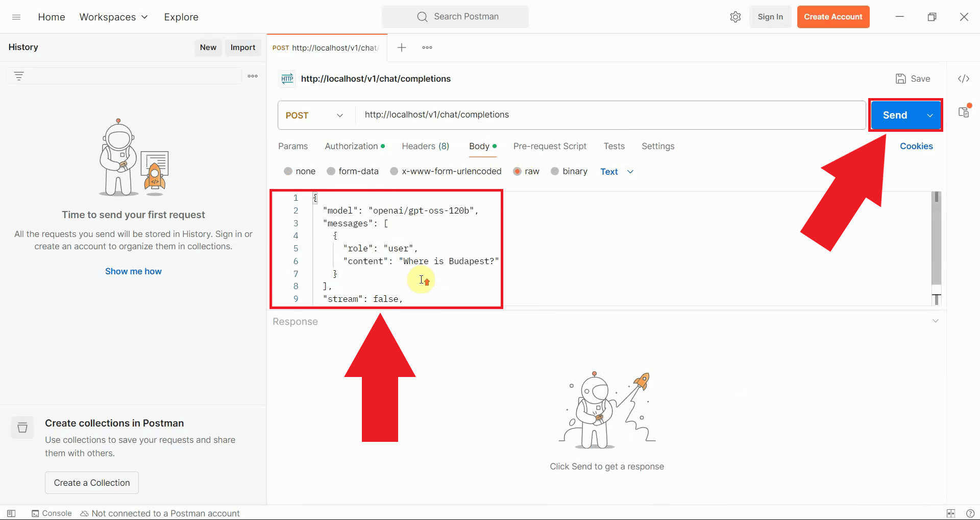Screen dimensions: 980x520
Task: Switch to the Authorization tab
Action: (352, 146)
